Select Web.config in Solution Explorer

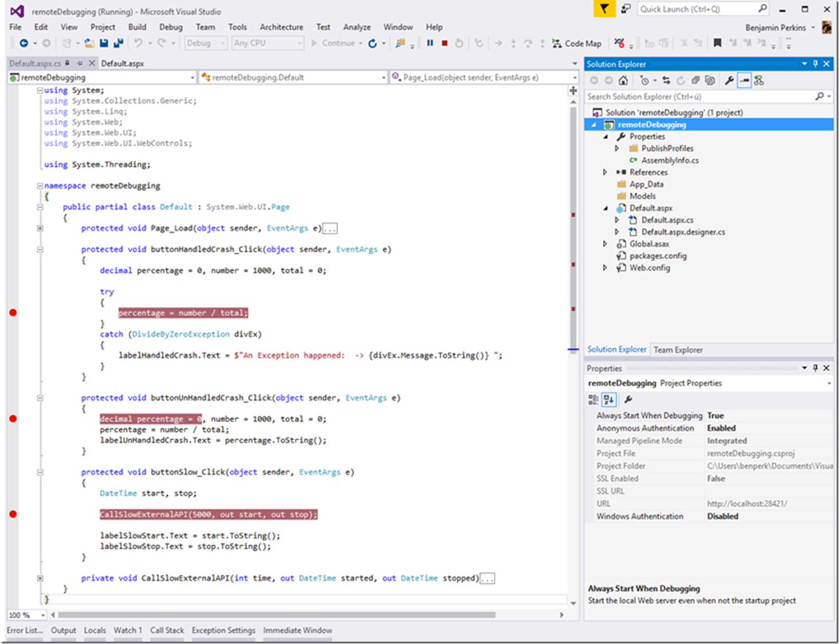coord(650,268)
